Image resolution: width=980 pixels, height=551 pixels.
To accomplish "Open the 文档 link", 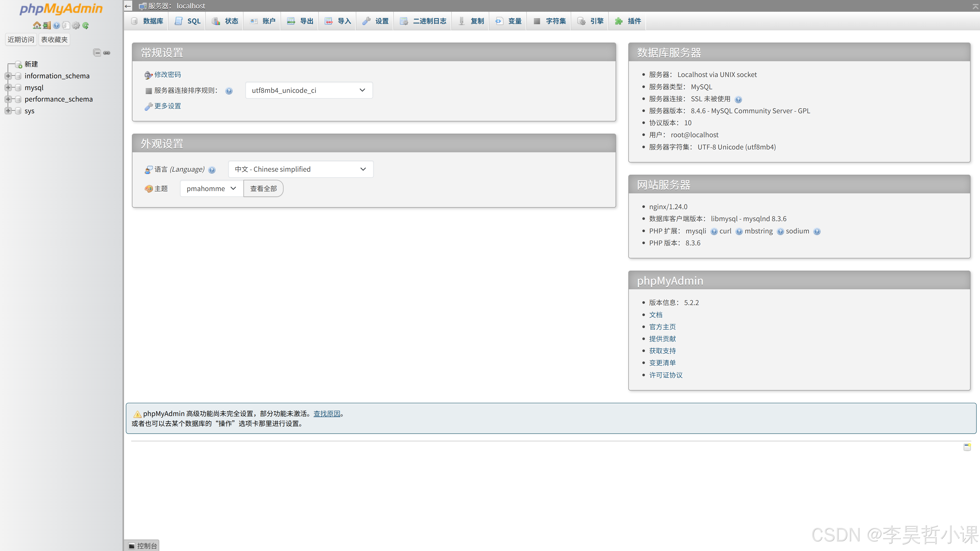I will [655, 315].
